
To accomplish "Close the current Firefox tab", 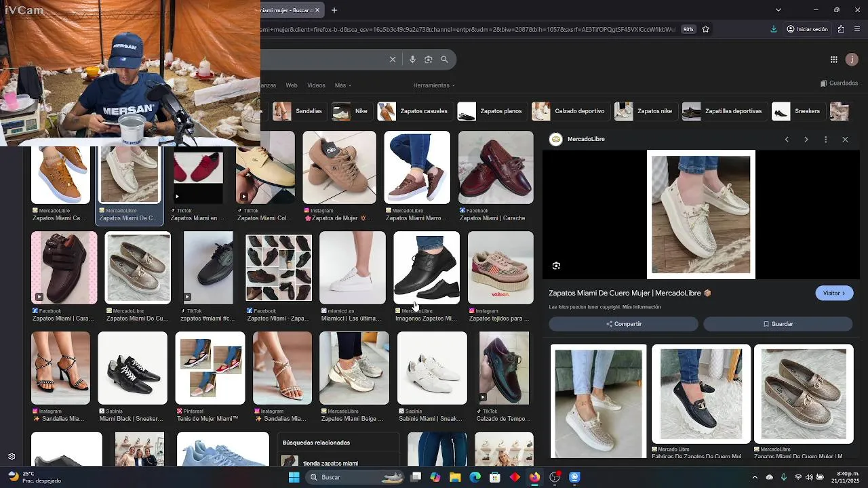I will pyautogui.click(x=317, y=10).
